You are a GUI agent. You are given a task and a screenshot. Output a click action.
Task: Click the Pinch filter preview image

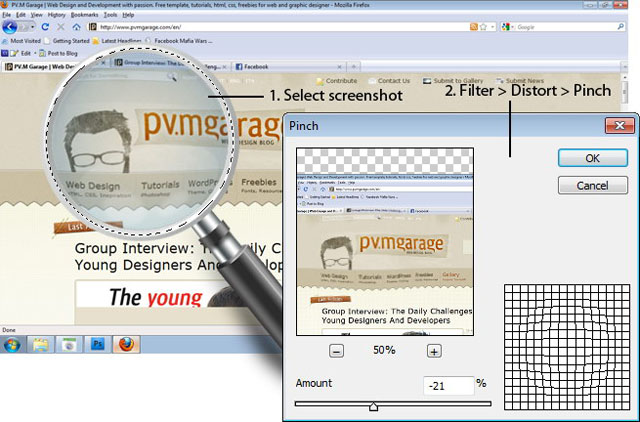385,242
